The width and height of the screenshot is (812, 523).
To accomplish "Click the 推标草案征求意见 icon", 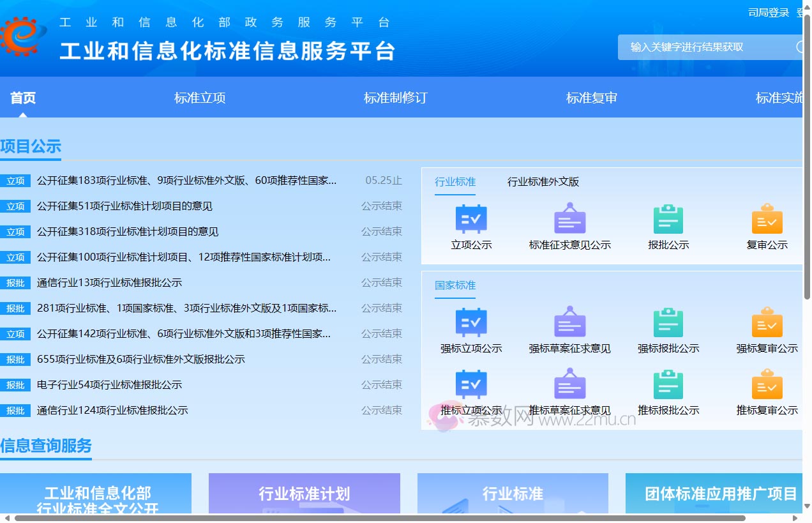I will 569,384.
